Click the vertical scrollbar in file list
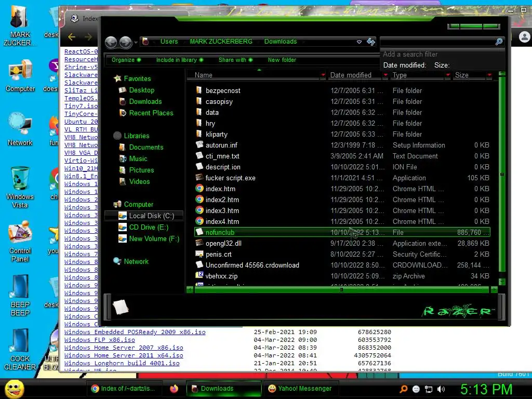 pyautogui.click(x=502, y=174)
